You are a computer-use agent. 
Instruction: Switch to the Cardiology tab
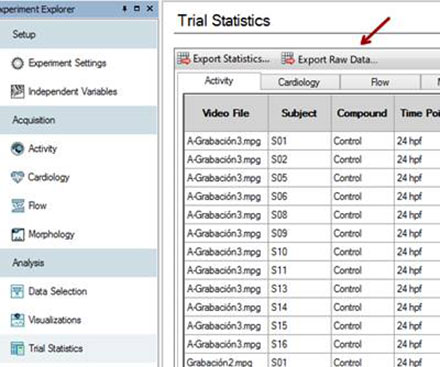299,82
